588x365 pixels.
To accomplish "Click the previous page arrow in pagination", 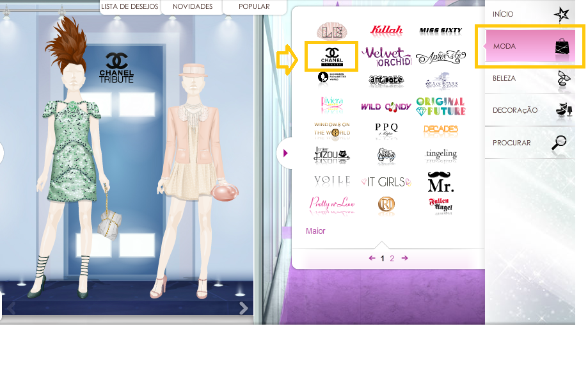I will click(x=372, y=258).
